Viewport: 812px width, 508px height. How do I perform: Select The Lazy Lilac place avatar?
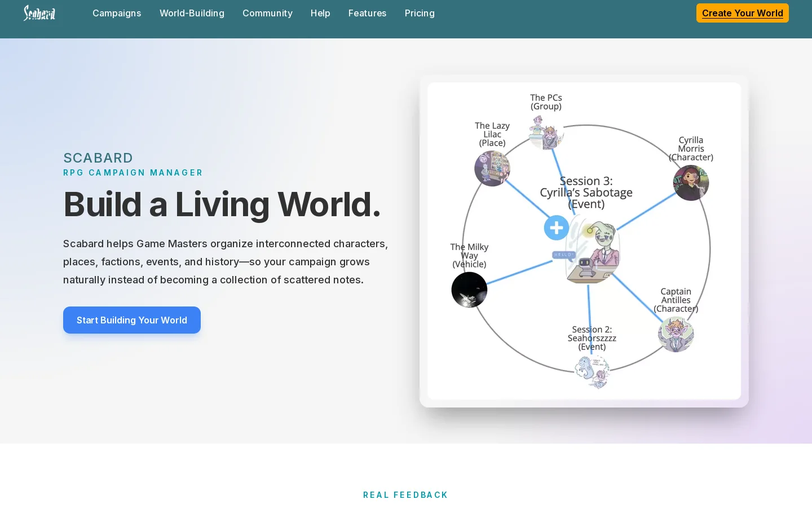pyautogui.click(x=492, y=168)
